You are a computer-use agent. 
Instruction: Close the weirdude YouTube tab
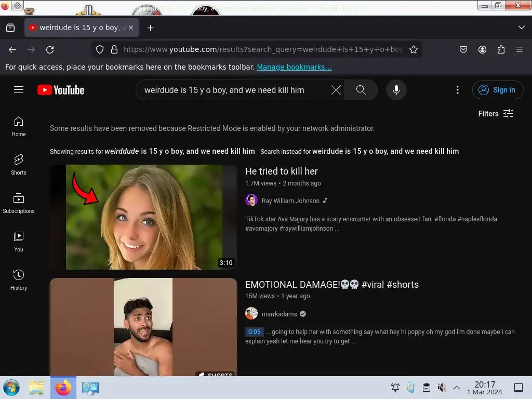coord(131,28)
